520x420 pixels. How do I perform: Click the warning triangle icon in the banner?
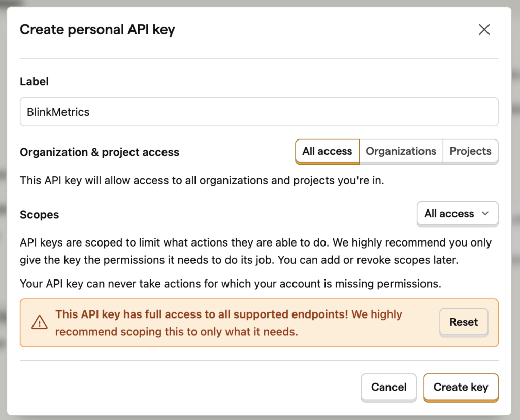click(x=39, y=323)
